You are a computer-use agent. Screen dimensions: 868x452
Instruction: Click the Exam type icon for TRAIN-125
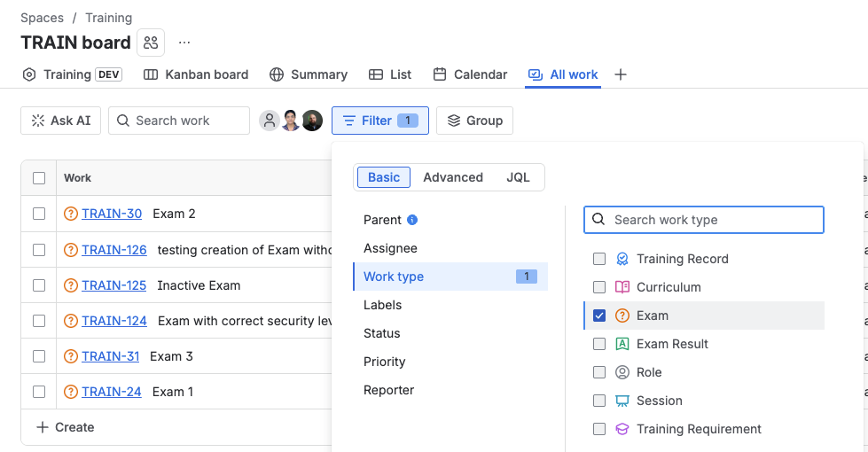point(71,285)
